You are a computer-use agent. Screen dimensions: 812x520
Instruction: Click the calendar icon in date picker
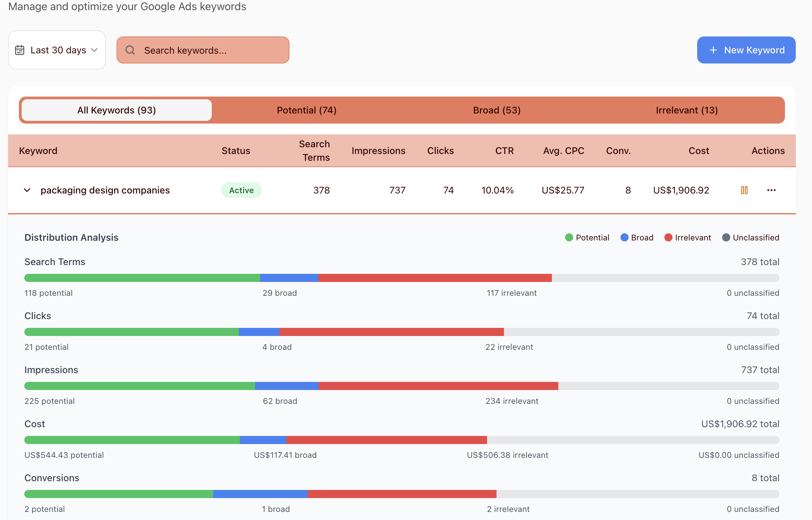(x=20, y=50)
